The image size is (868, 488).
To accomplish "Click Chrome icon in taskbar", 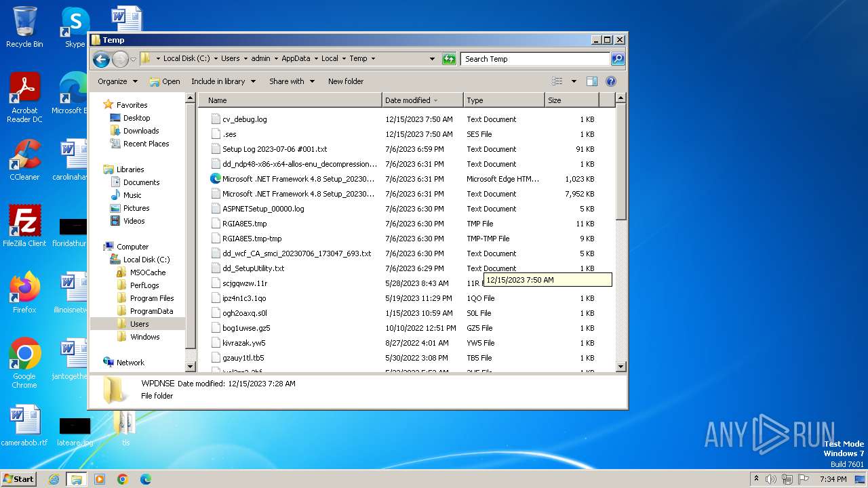I will pos(123,479).
